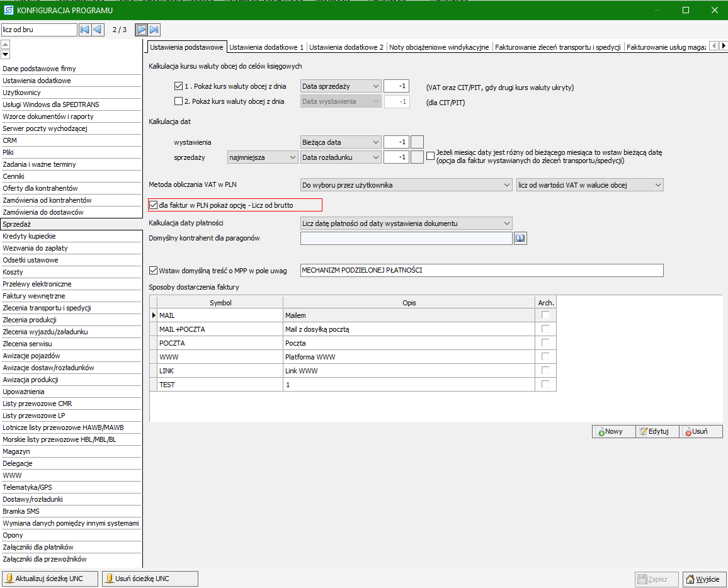The height and width of the screenshot is (588, 728).
Task: Jump to first search result arrow
Action: pos(85,30)
